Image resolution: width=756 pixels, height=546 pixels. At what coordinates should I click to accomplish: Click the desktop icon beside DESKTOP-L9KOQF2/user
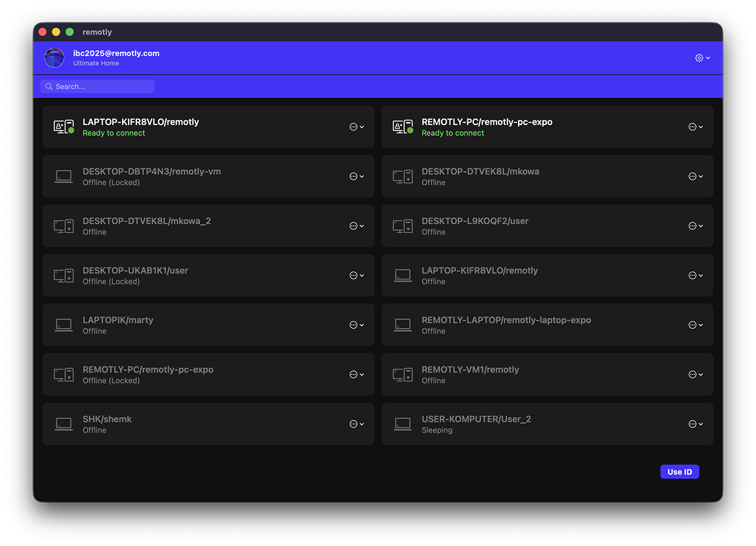pyautogui.click(x=403, y=226)
